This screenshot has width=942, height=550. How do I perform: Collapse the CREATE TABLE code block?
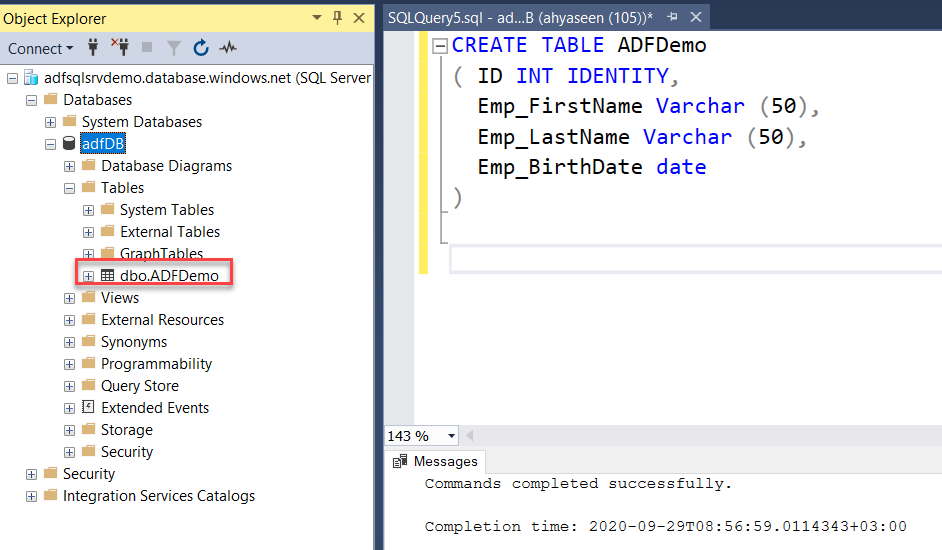440,46
